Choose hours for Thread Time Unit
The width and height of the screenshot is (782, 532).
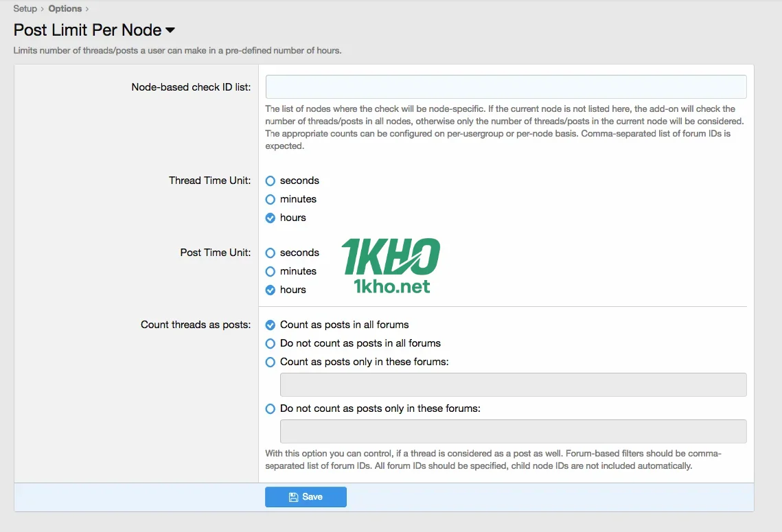pyautogui.click(x=271, y=218)
